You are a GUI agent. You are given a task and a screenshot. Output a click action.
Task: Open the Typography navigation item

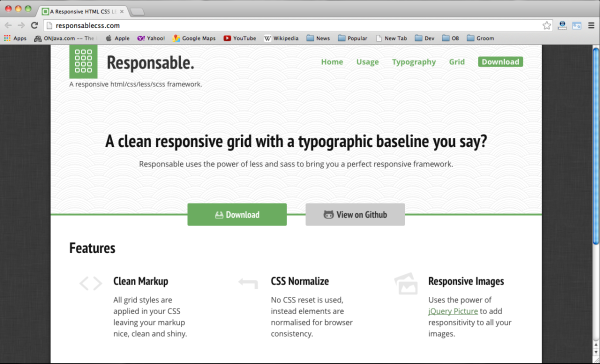click(414, 62)
